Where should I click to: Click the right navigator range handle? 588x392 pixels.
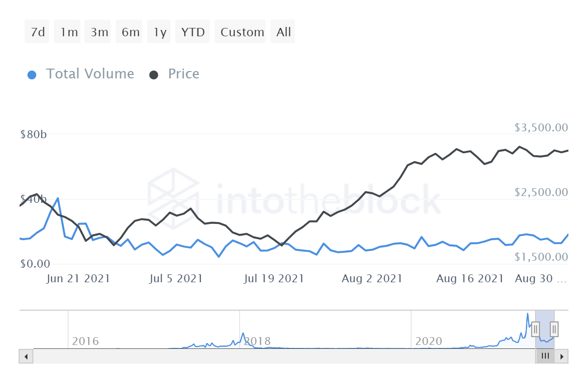554,328
